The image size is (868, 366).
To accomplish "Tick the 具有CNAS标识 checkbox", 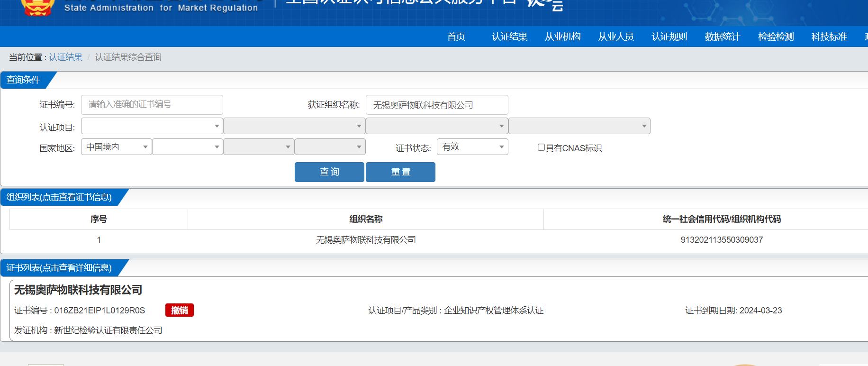I will (x=541, y=147).
